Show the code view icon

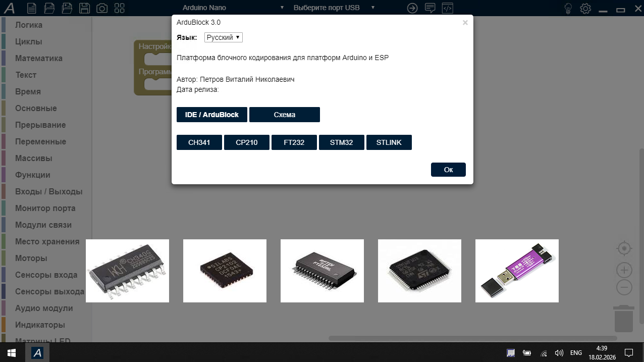pyautogui.click(x=447, y=8)
